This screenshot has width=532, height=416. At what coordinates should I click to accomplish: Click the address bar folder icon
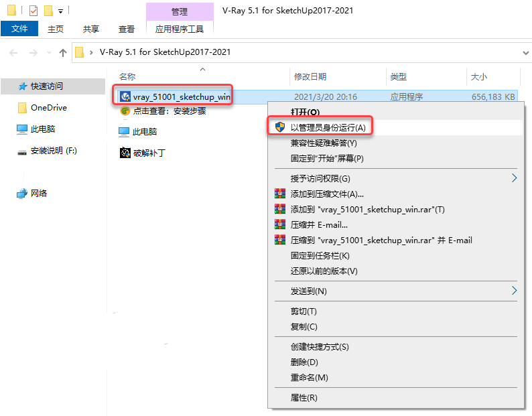point(79,52)
